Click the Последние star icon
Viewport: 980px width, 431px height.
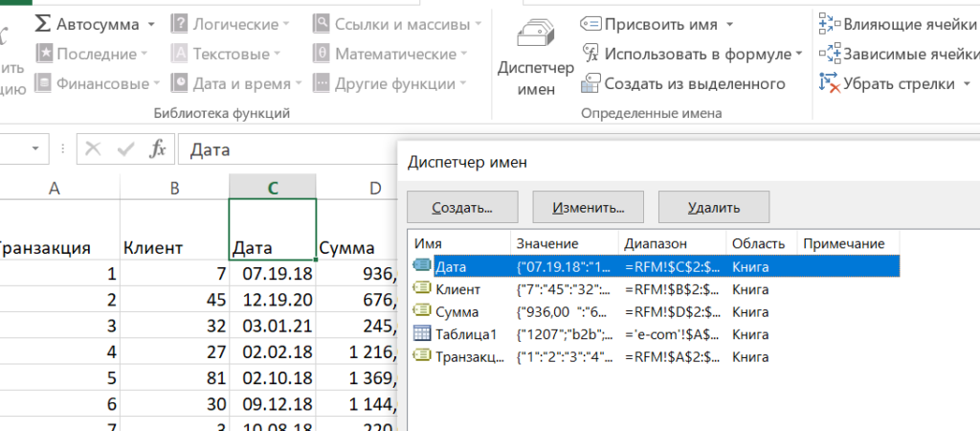tap(44, 54)
